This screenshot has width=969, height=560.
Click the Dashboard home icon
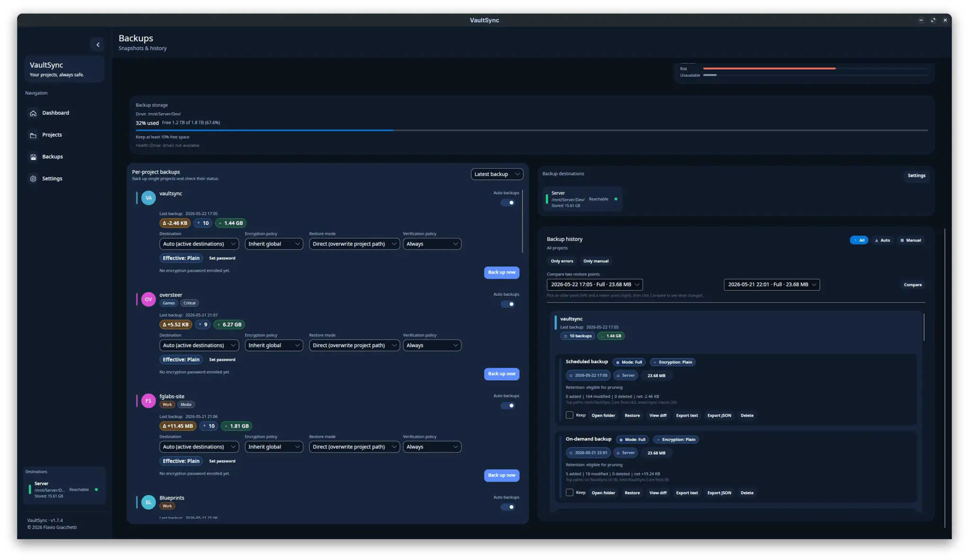pos(33,113)
